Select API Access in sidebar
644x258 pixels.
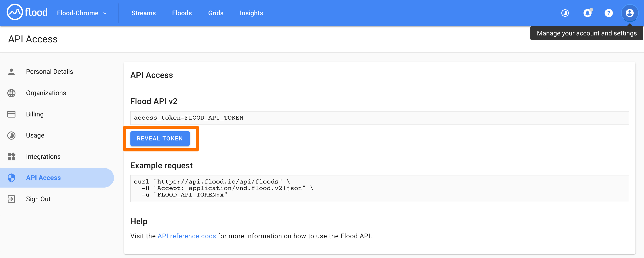pos(57,178)
